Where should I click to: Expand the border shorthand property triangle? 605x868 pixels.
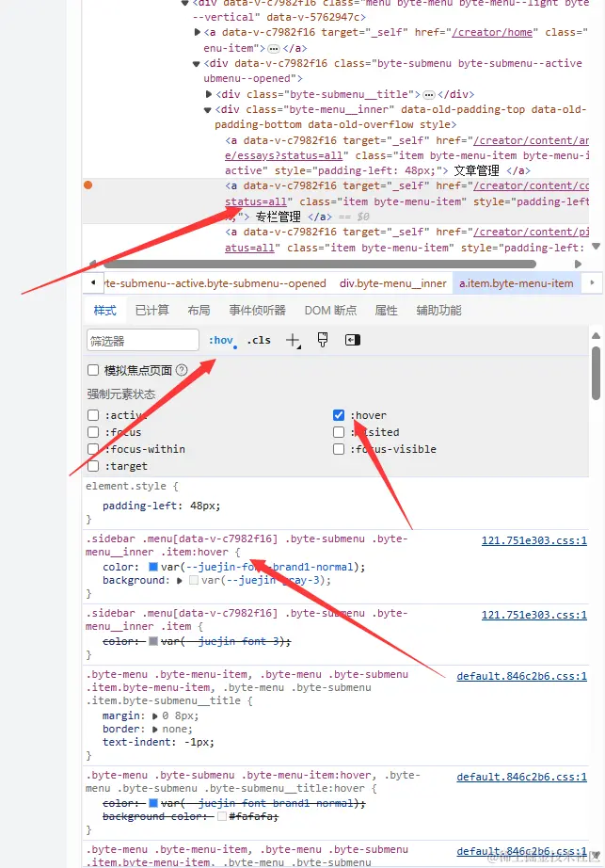pos(155,729)
